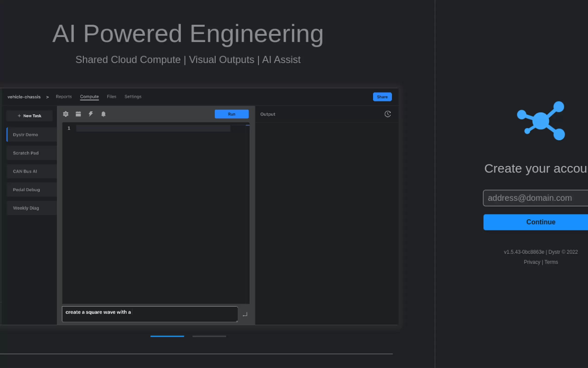Click the Share button

point(382,97)
